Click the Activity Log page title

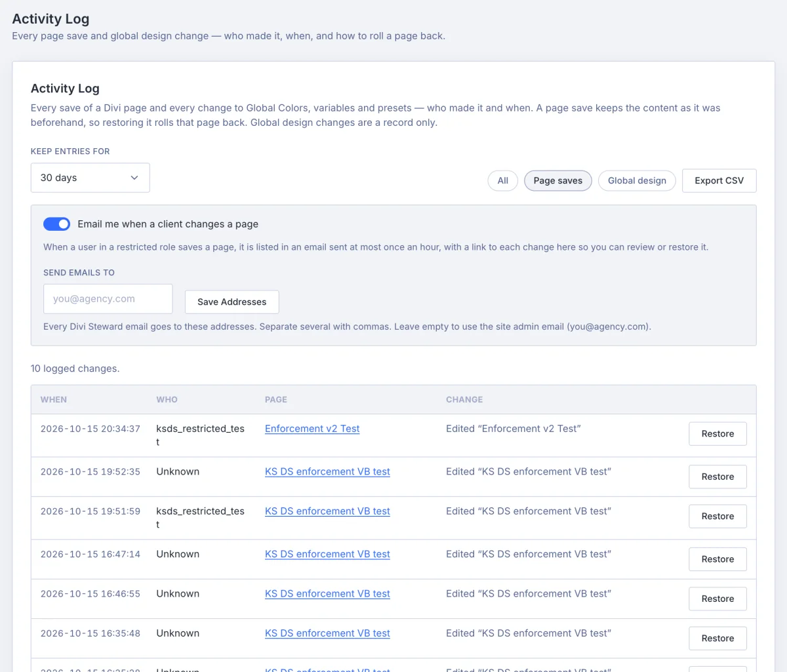50,19
